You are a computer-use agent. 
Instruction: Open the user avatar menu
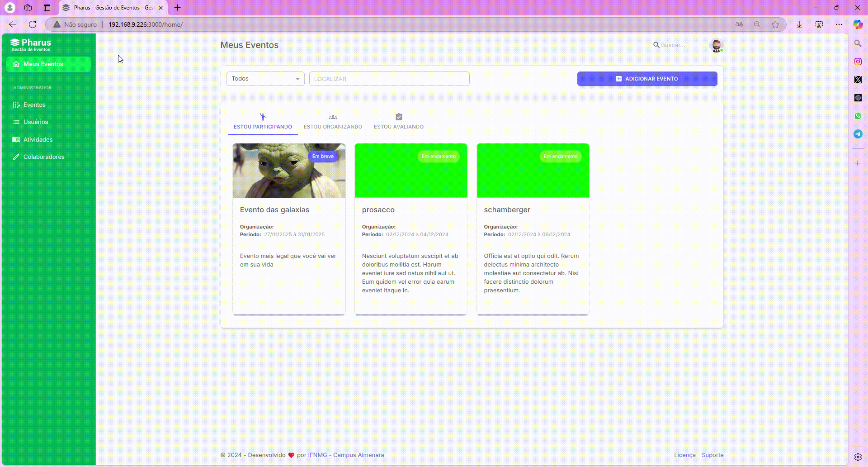click(x=716, y=45)
